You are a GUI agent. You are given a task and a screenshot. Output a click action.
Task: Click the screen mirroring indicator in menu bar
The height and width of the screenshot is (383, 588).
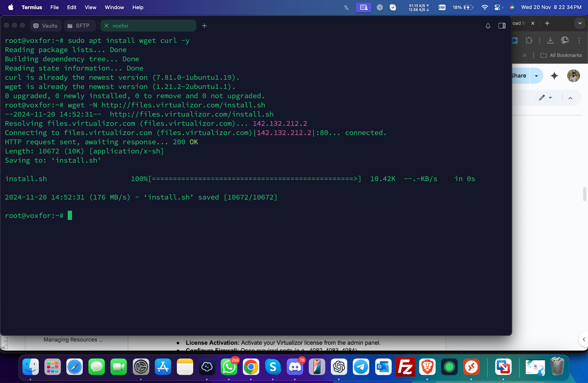pyautogui.click(x=363, y=7)
